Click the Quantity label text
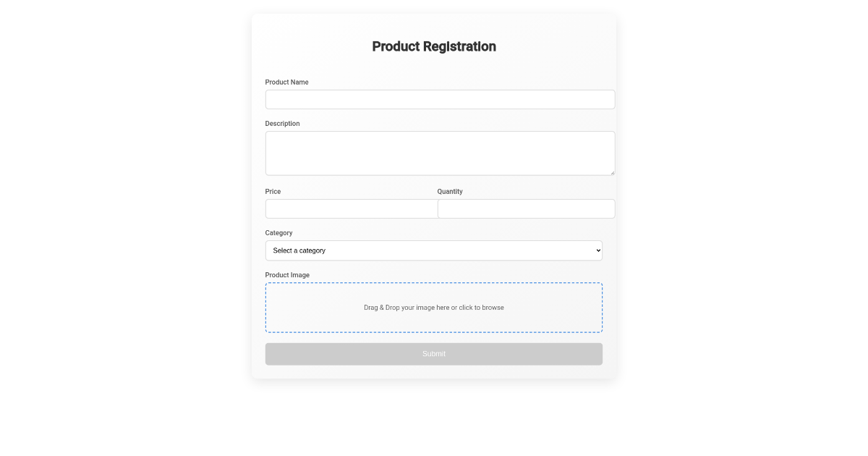This screenshot has width=868, height=456. coord(450,192)
